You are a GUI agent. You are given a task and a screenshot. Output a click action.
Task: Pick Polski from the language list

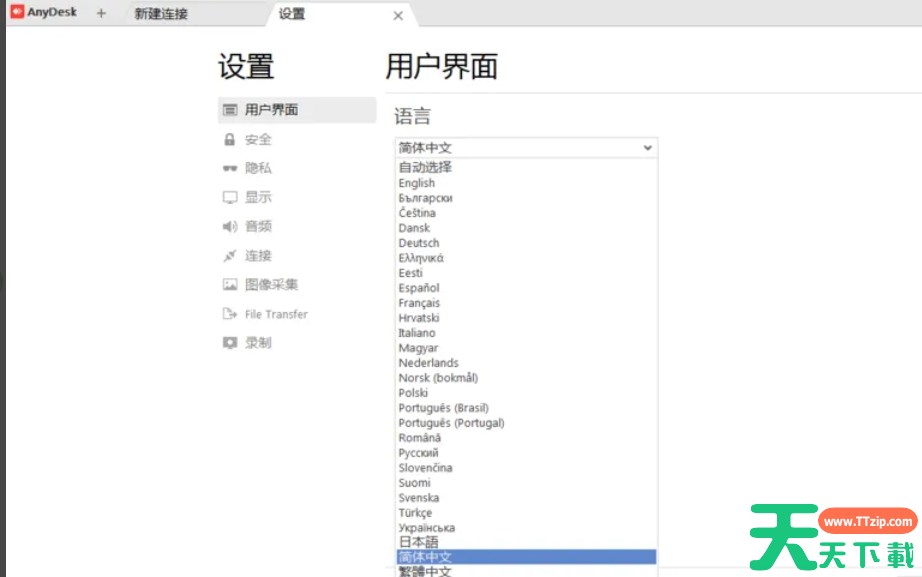[526, 393]
